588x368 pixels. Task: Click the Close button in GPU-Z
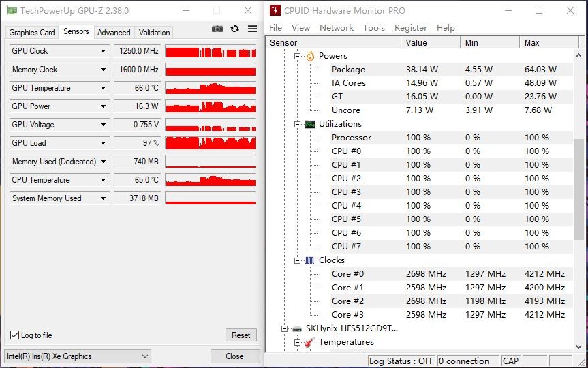235,356
